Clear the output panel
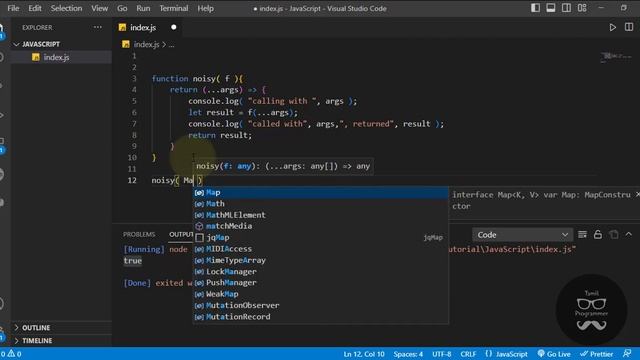The width and height of the screenshot is (640, 360). point(582,234)
